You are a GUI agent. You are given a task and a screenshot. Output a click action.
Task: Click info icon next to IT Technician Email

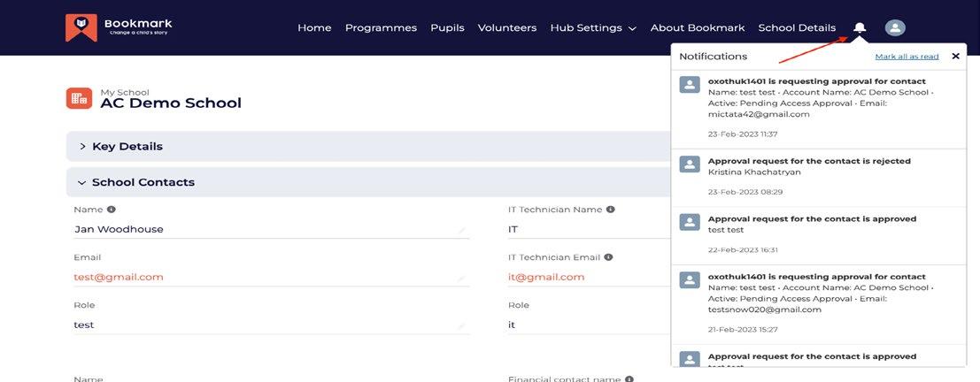[x=608, y=257]
